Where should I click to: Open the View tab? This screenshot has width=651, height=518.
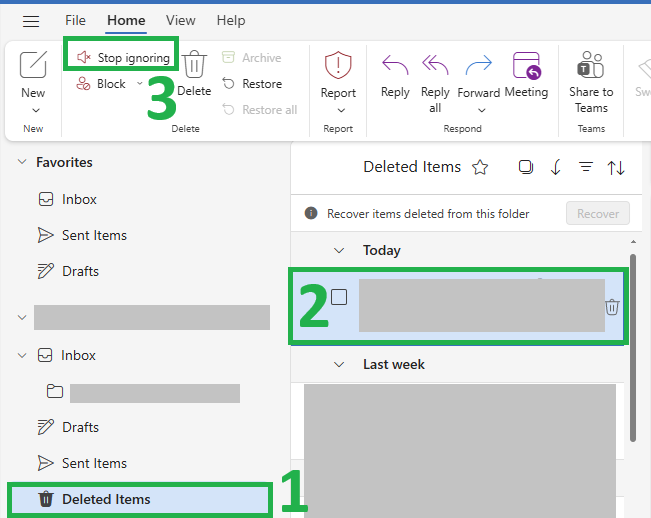[181, 20]
